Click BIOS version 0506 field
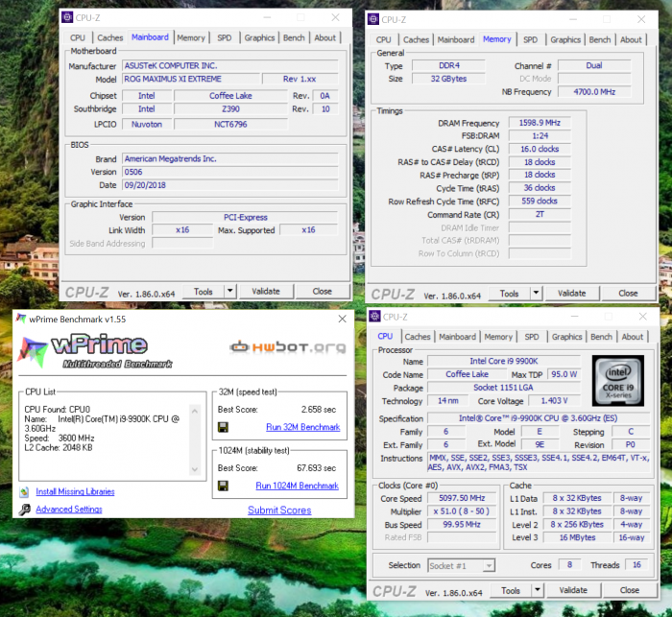Image resolution: width=672 pixels, height=617 pixels. tap(230, 173)
